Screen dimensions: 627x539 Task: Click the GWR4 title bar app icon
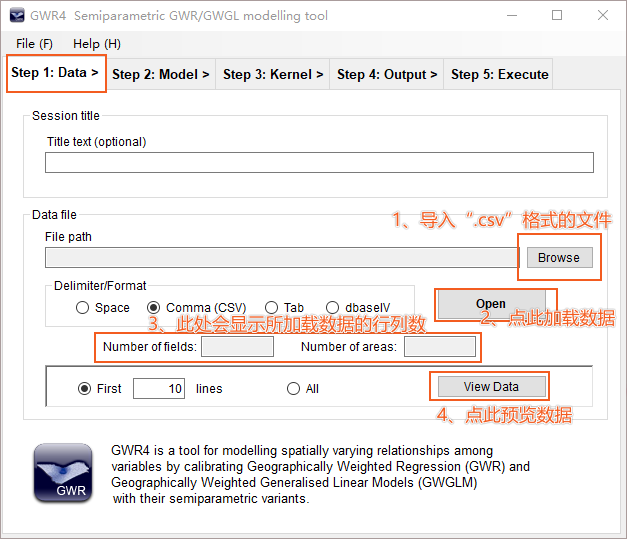coord(17,16)
